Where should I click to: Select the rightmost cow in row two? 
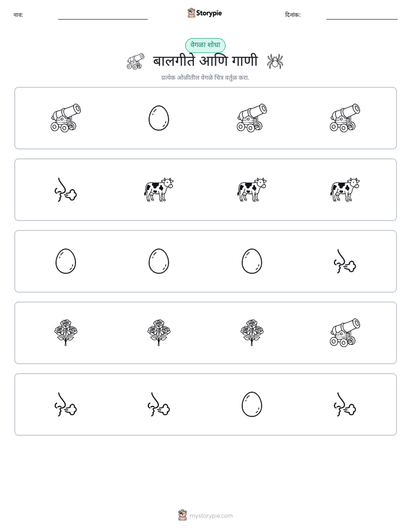[x=345, y=189]
